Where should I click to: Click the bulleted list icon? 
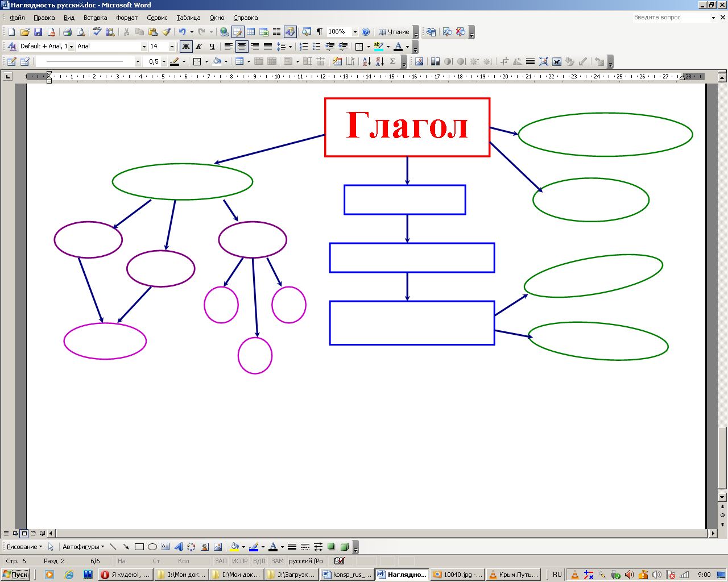click(x=317, y=47)
